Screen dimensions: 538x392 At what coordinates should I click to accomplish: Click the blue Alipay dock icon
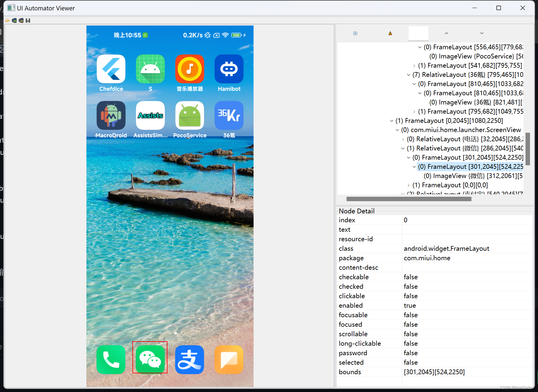(x=190, y=359)
